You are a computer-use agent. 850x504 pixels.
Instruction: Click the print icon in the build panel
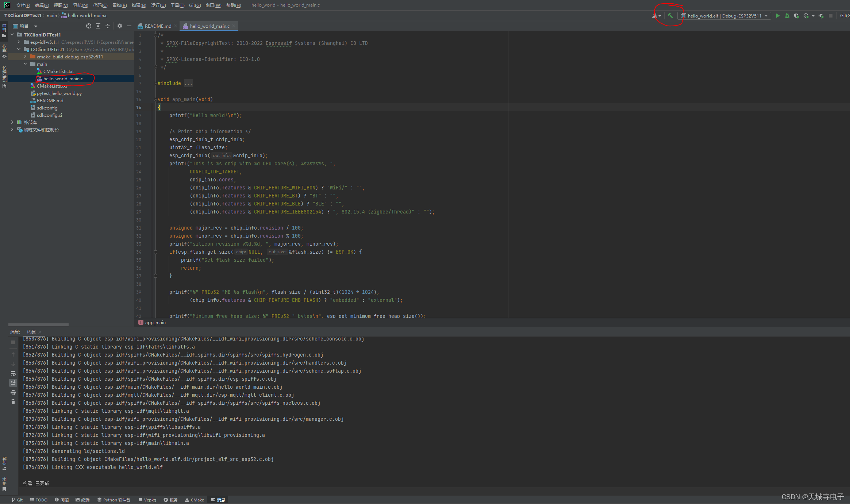[13, 392]
